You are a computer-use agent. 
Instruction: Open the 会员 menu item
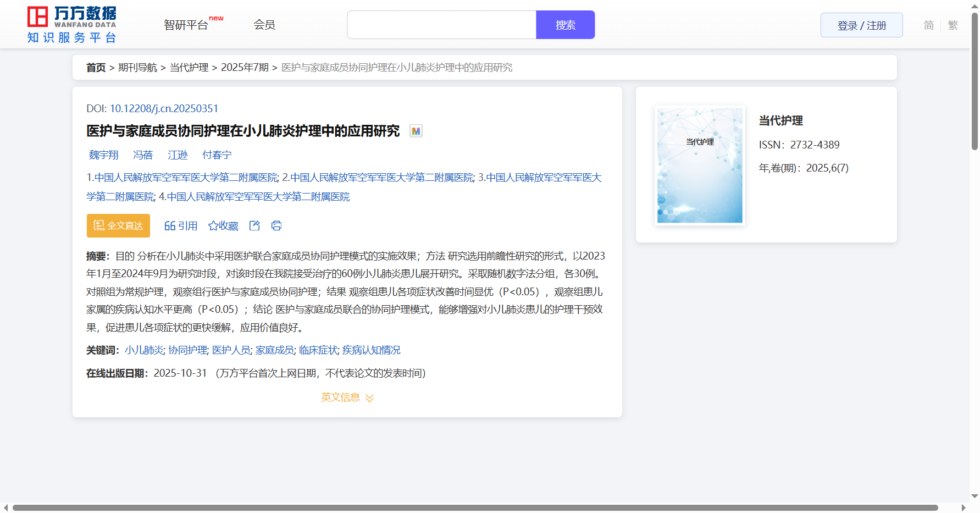[264, 25]
